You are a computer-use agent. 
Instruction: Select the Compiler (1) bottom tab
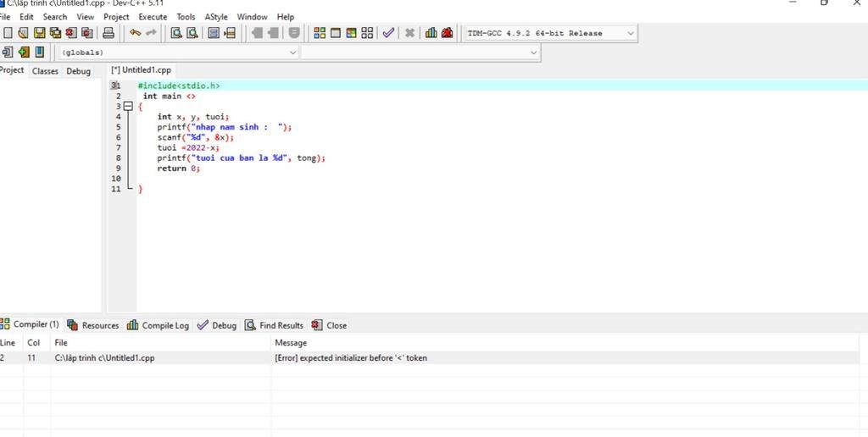(30, 324)
